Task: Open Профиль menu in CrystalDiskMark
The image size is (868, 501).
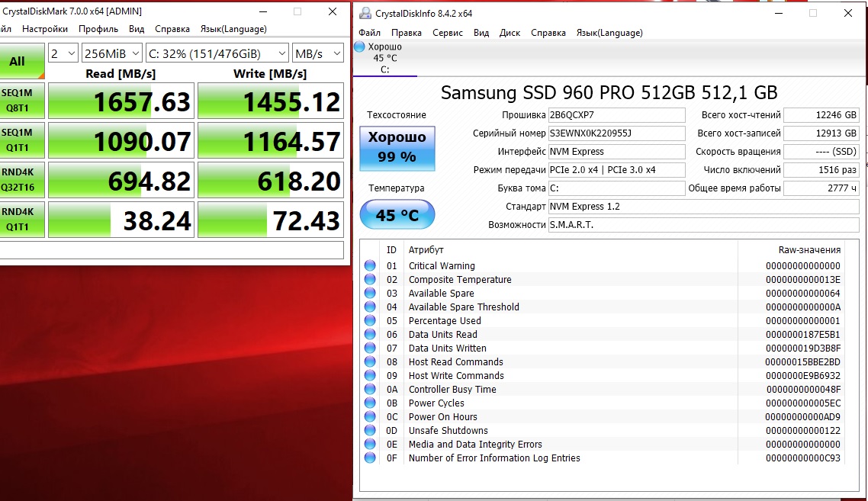Action: click(98, 29)
